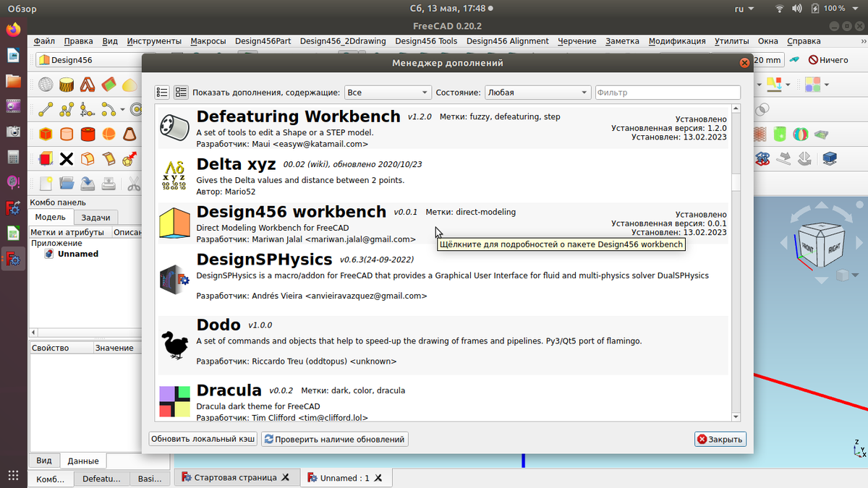868x488 pixels.
Task: Click the green cylinder icon on right toolbar
Action: pos(780,134)
